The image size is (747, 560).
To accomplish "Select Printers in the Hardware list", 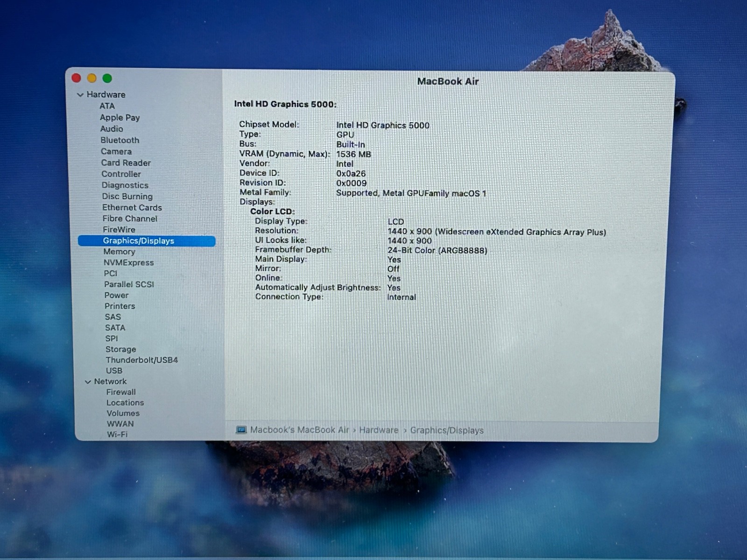I will pos(120,306).
